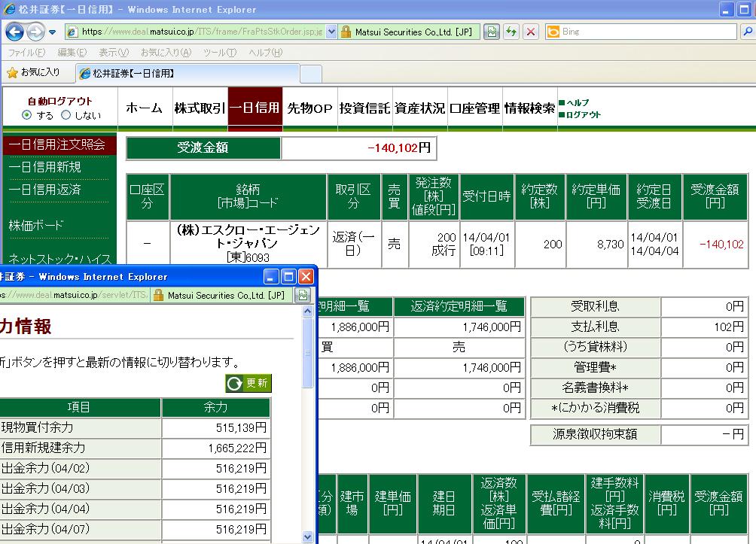756x544 pixels.
Task: Switch to the 資産状況 tab
Action: 419,108
